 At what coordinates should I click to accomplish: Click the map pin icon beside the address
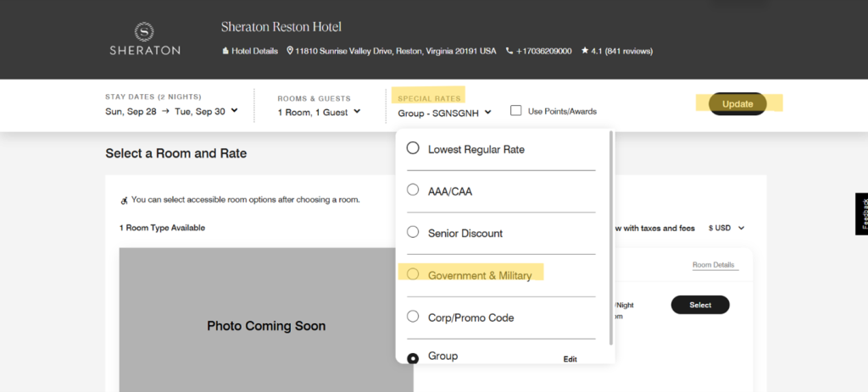click(x=290, y=51)
